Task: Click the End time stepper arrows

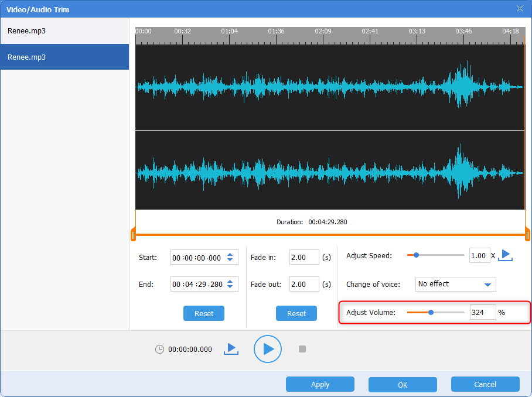Action: click(x=230, y=285)
